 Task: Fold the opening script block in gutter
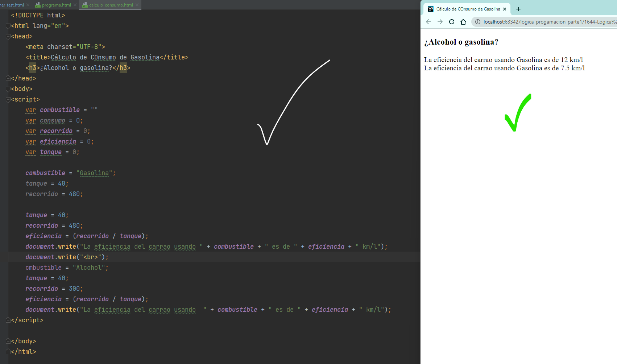(x=8, y=99)
